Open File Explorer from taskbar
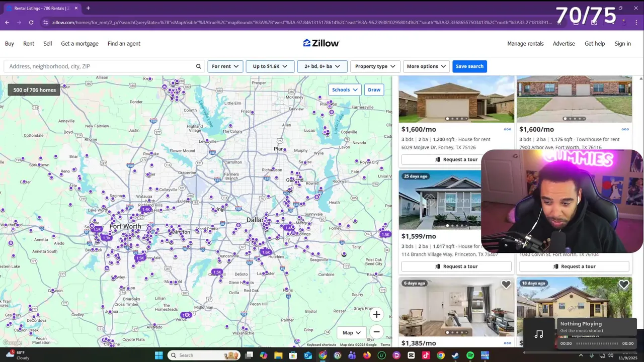 (278, 355)
